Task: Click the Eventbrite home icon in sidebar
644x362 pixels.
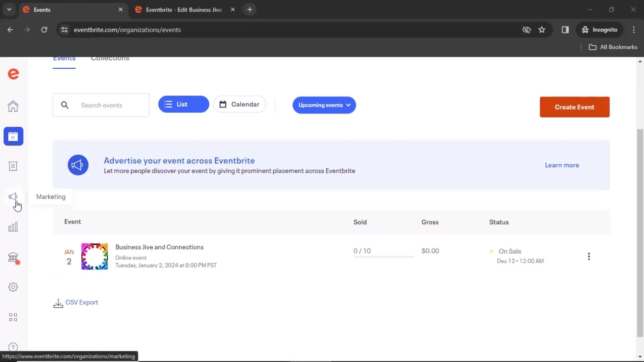Action: pos(13,106)
